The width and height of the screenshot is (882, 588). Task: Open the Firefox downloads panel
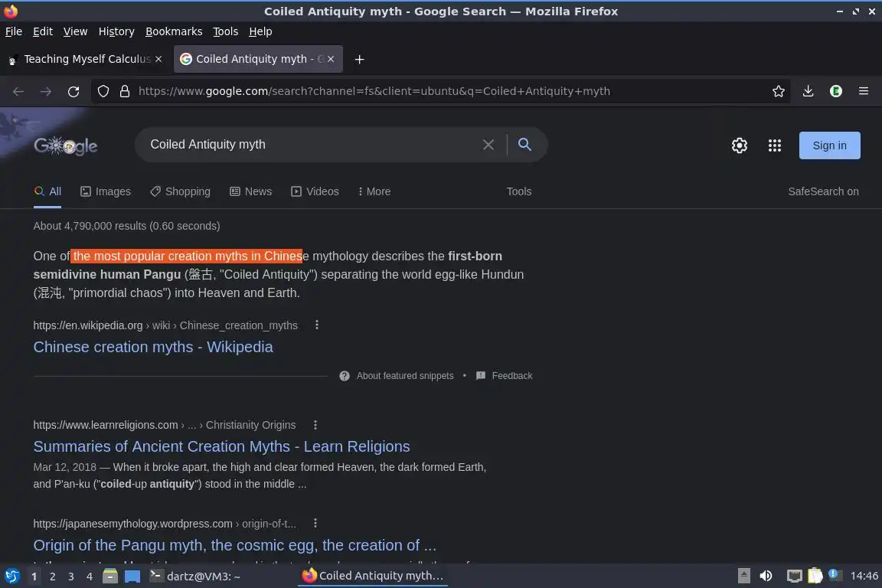tap(808, 91)
